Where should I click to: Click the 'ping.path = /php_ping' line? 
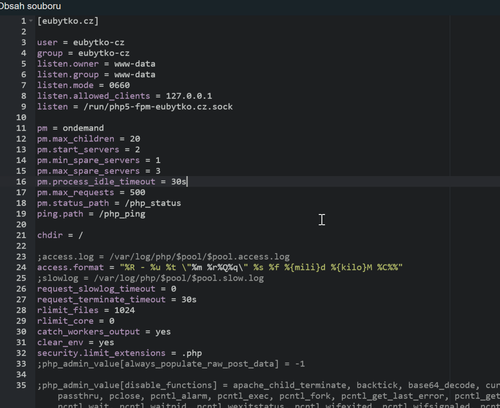click(91, 214)
